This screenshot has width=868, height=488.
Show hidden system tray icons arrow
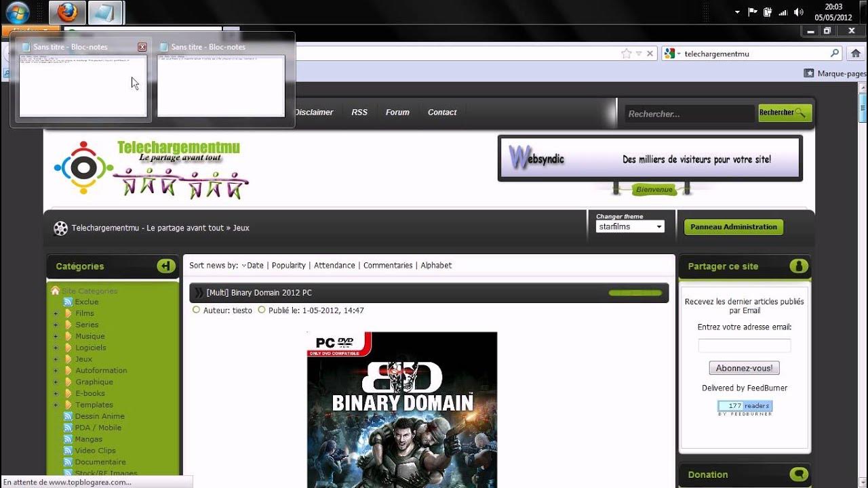point(737,12)
